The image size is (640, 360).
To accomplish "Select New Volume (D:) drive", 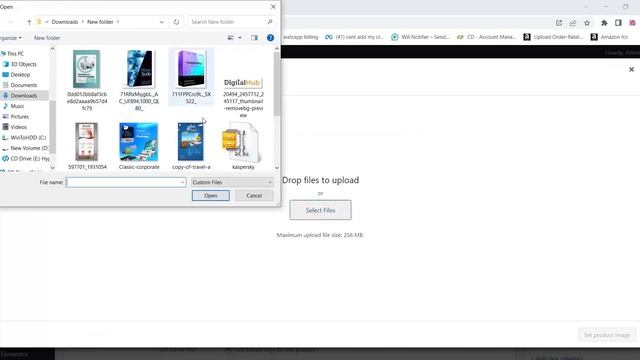I will pos(25,148).
